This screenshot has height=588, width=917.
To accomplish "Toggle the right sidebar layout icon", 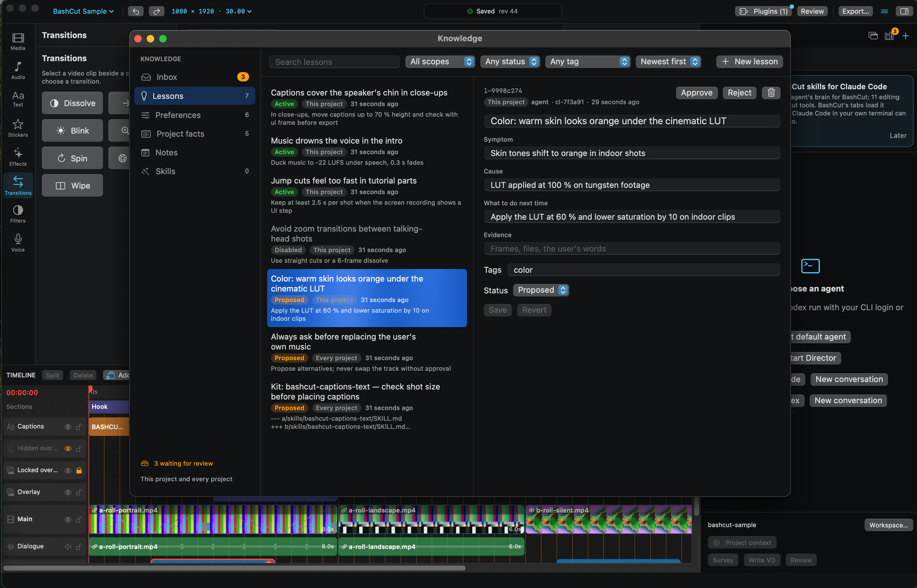I will [x=905, y=11].
